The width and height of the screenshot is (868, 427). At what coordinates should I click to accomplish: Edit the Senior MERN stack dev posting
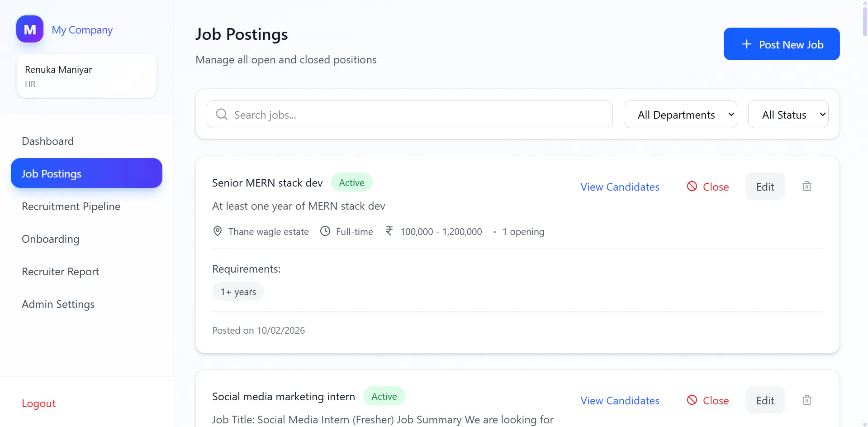[765, 187]
